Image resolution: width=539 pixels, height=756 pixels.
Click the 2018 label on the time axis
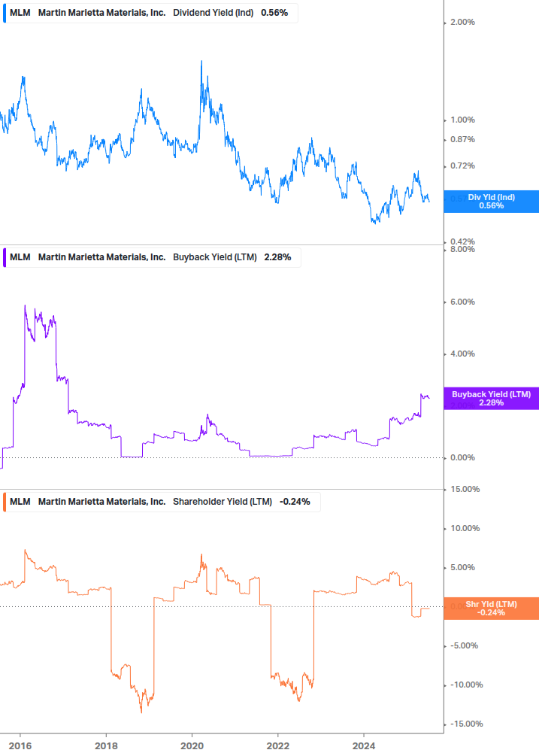tap(106, 746)
